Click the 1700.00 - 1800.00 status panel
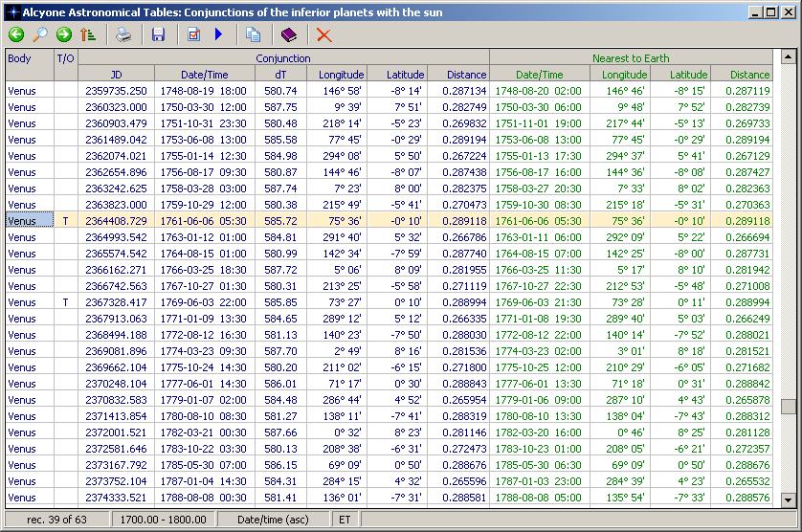The image size is (802, 532). 161,519
